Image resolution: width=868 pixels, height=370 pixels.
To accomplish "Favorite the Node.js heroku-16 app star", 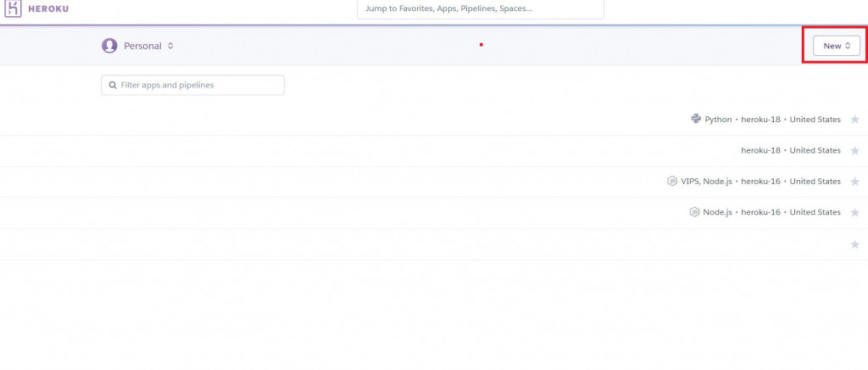I will pyautogui.click(x=854, y=213).
